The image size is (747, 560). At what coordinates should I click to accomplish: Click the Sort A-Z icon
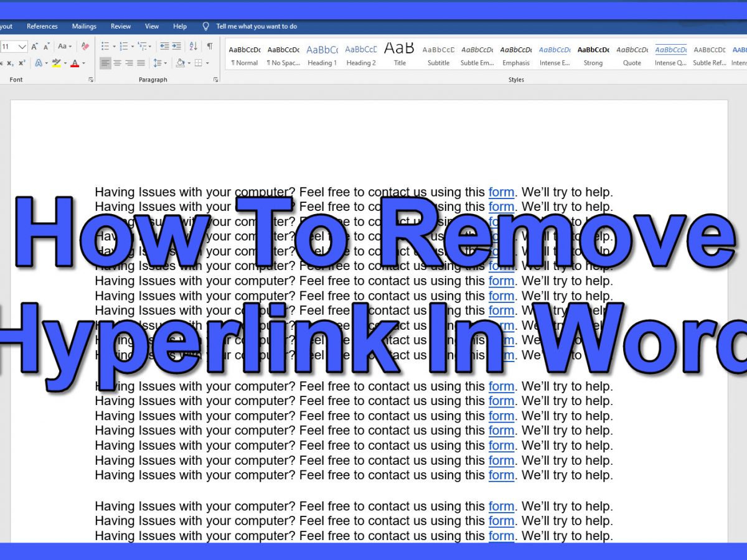(194, 46)
